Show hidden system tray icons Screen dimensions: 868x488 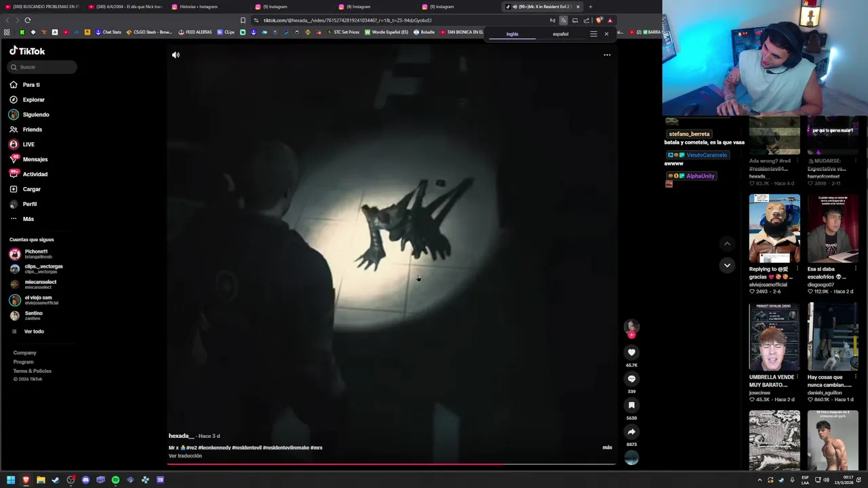tap(759, 480)
